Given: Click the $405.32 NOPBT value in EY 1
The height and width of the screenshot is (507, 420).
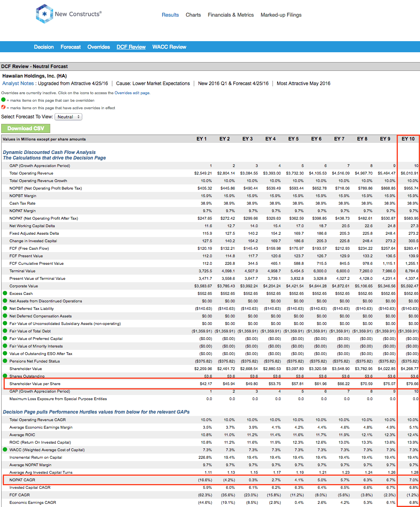Looking at the screenshot, I should (x=205, y=188).
